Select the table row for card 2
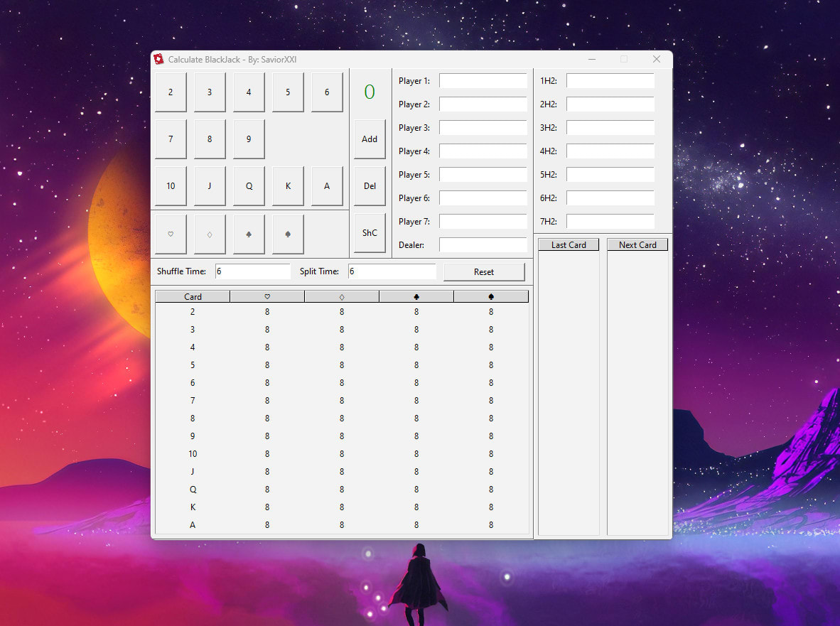The image size is (840, 626). (x=342, y=312)
